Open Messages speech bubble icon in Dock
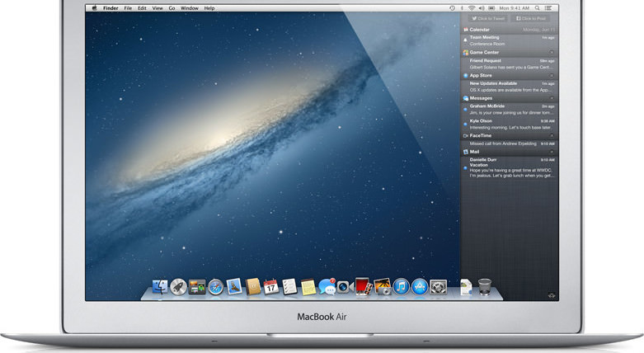The image size is (644, 353). pyautogui.click(x=327, y=287)
